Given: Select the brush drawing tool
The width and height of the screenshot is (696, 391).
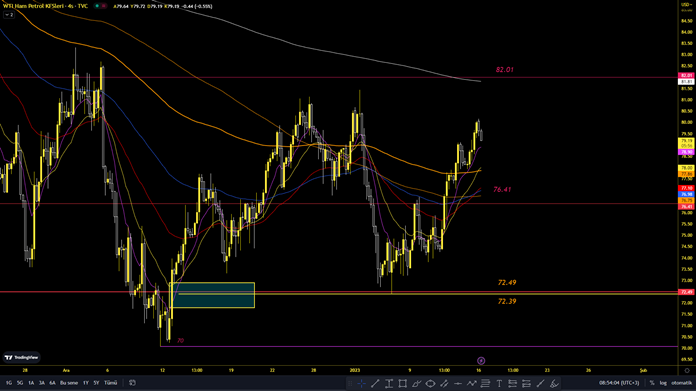Looking at the screenshot, I should 416,383.
